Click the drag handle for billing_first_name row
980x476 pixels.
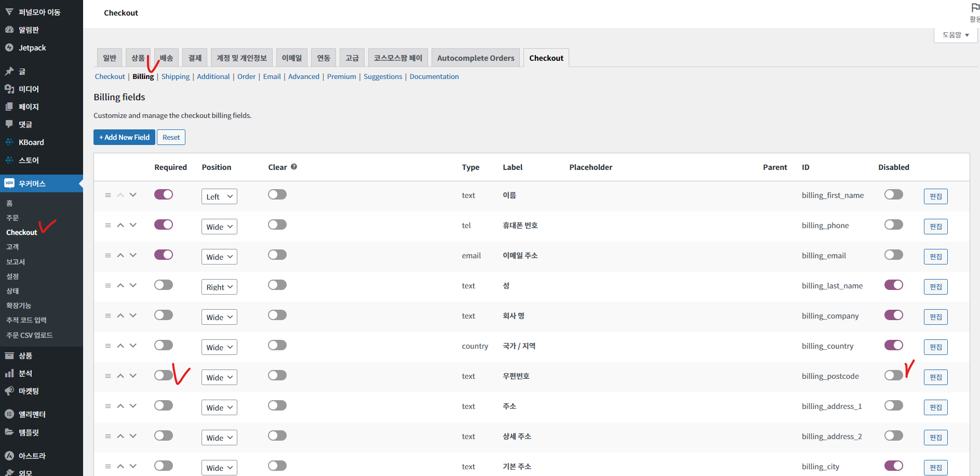[x=108, y=195]
